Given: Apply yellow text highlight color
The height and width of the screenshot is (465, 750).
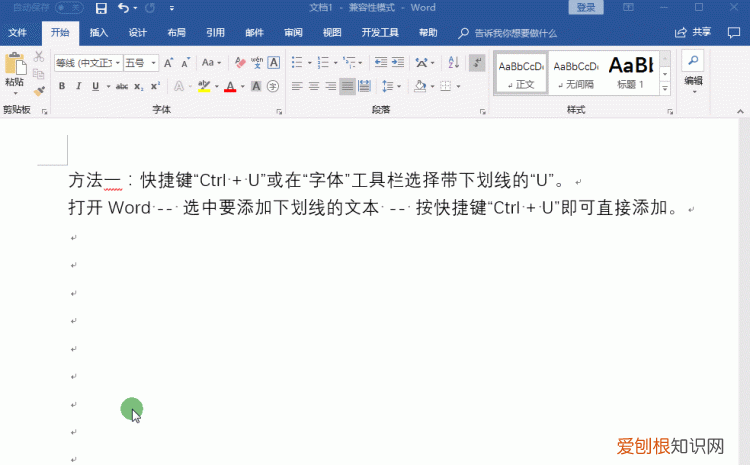Looking at the screenshot, I should pos(204,86).
